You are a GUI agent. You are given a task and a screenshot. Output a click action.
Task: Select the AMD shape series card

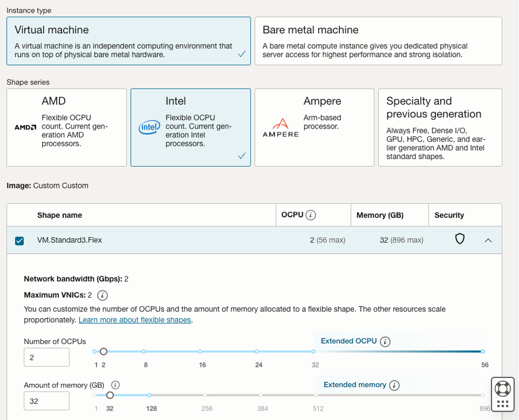click(67, 127)
